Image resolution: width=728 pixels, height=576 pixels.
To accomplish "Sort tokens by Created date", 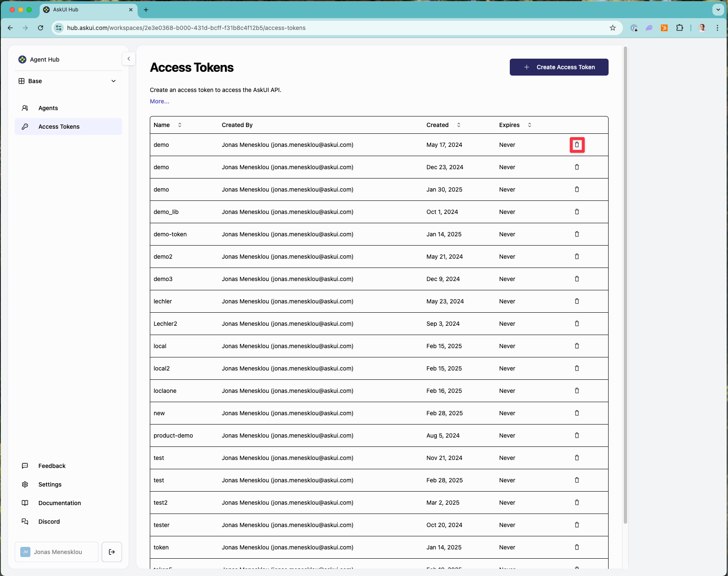I will pyautogui.click(x=458, y=125).
